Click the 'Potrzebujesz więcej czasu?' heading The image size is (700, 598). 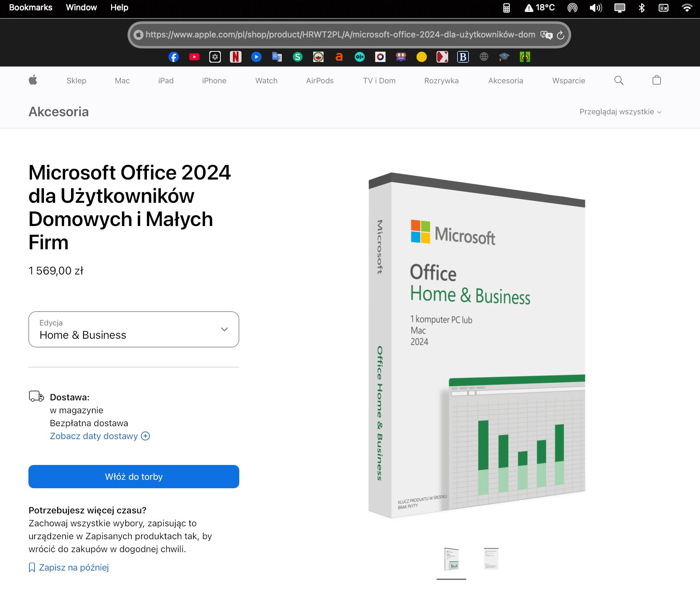(87, 510)
